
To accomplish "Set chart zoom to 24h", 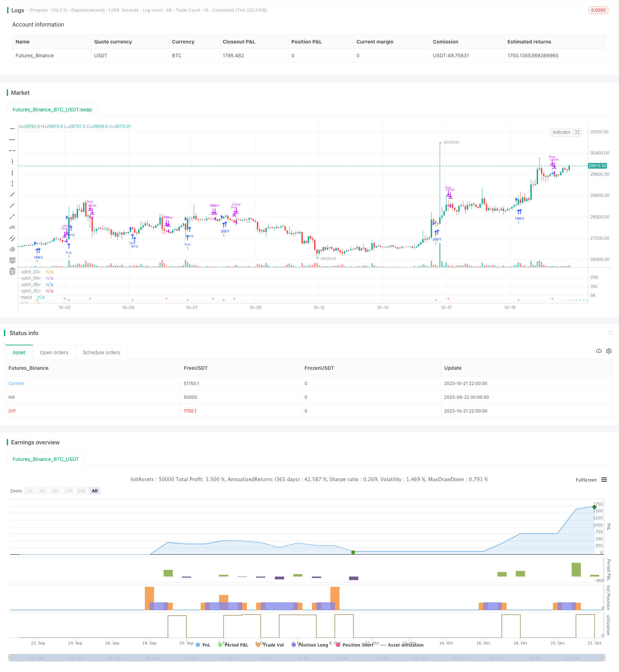I will point(82,491).
